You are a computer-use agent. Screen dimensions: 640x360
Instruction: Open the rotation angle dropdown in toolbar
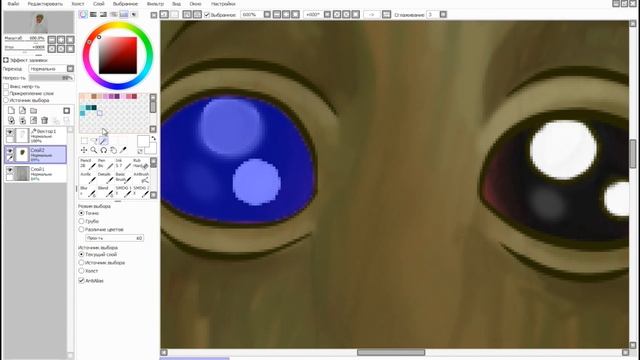tap(327, 15)
